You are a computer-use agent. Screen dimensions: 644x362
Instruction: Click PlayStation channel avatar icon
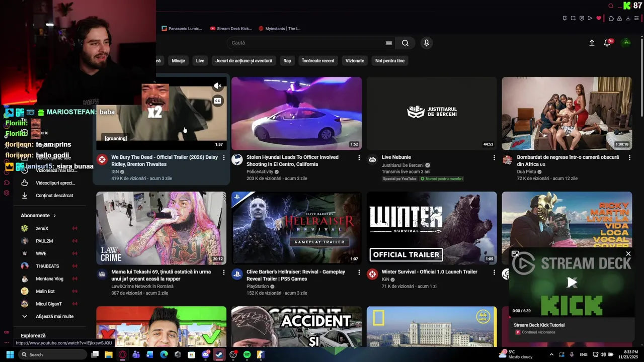237,275
